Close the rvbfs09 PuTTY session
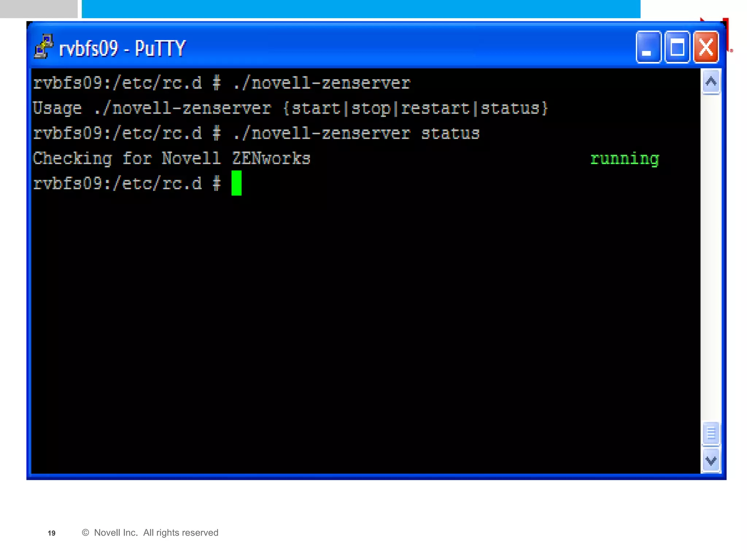Viewport: 747px width, 560px height. (x=706, y=47)
